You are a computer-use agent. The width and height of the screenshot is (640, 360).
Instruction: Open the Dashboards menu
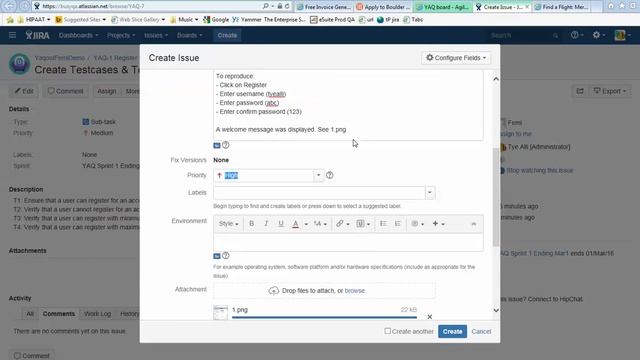point(78,36)
